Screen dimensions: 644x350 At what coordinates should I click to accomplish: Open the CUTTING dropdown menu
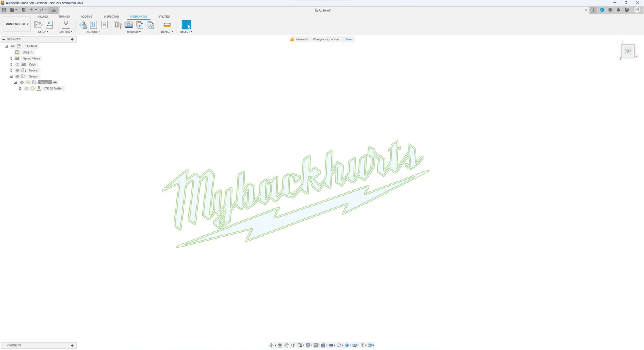(x=66, y=32)
